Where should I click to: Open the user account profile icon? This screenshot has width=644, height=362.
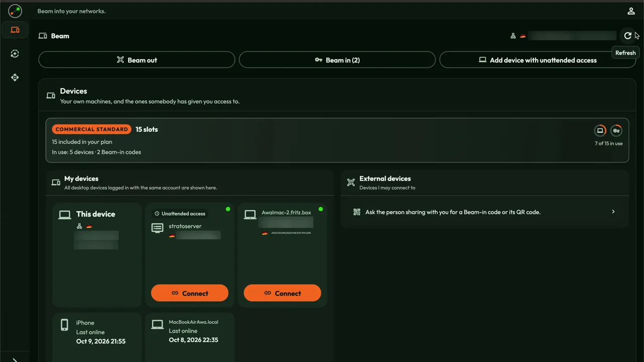(x=631, y=11)
